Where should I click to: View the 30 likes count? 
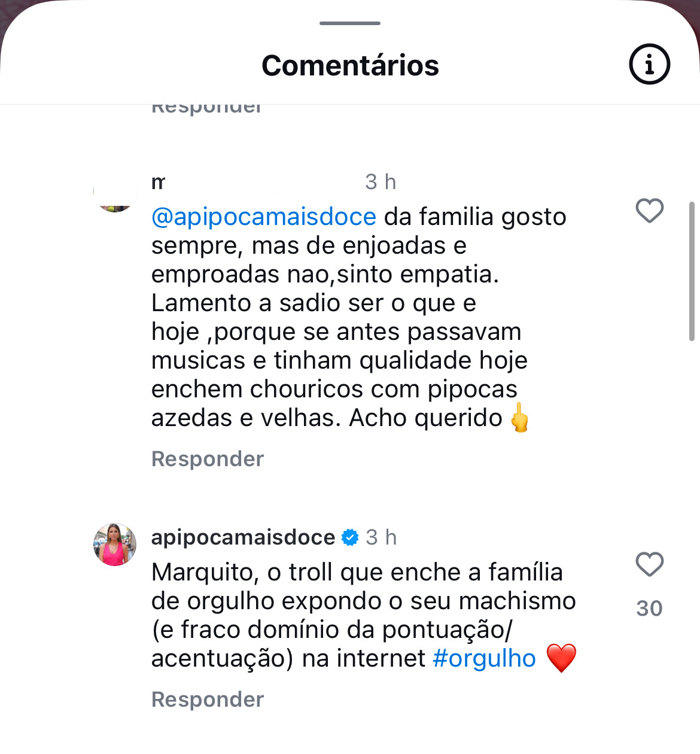[x=649, y=609]
